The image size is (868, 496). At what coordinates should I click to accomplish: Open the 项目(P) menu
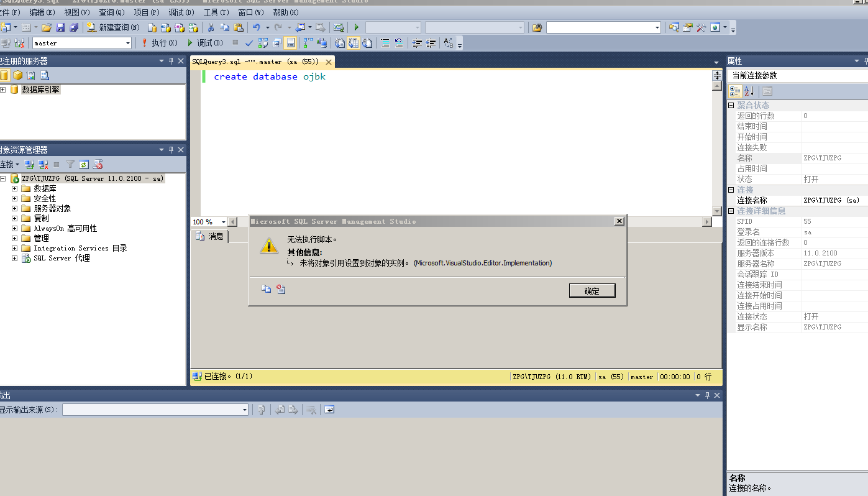(147, 12)
